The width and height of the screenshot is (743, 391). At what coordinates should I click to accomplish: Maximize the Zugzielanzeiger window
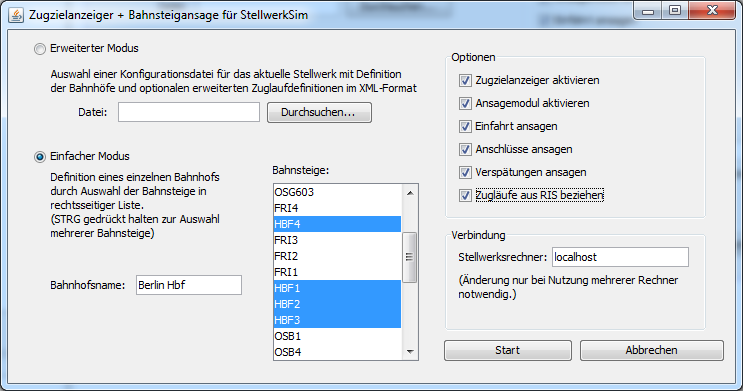tap(675, 11)
